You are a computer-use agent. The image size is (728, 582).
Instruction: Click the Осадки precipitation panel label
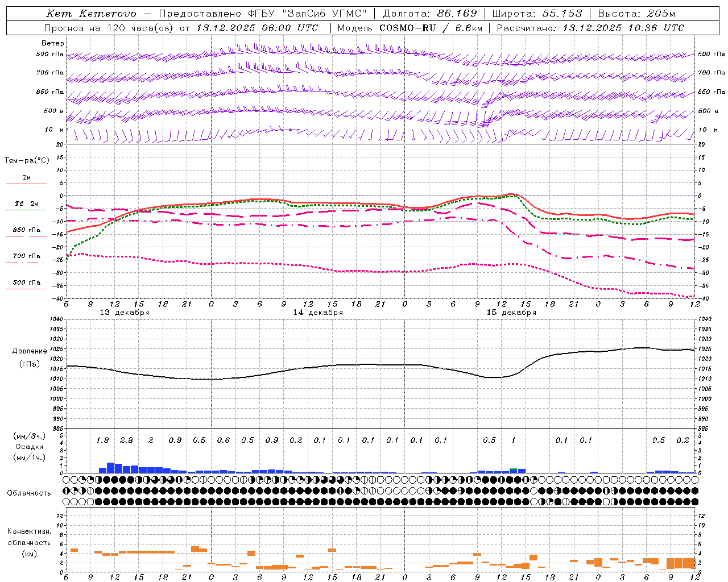(x=29, y=447)
